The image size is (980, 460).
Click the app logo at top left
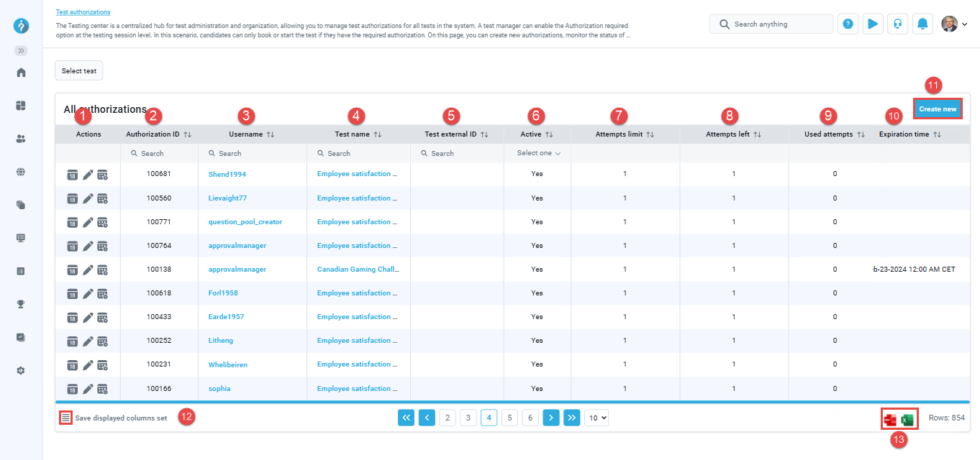pos(21,26)
